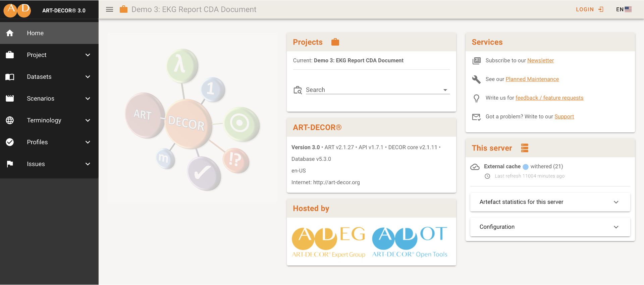
Task: Click the US flag language icon
Action: pos(628,9)
